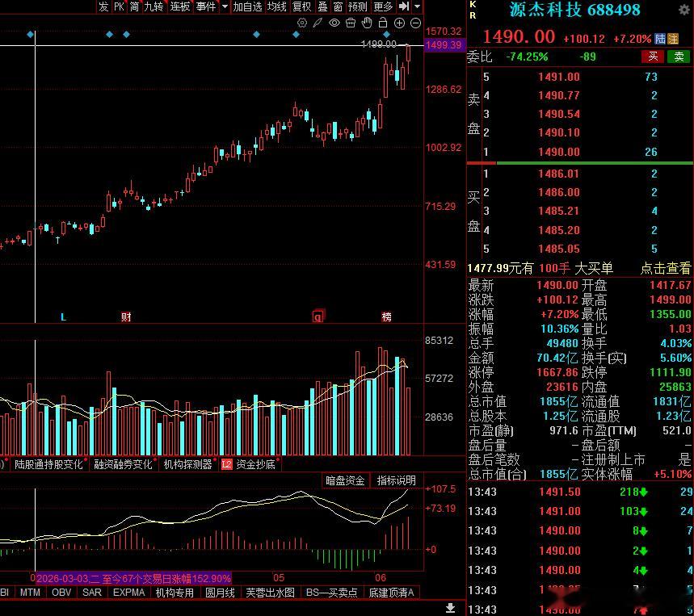Image resolution: width=694 pixels, height=616 pixels.
Task: Open the 事件 events menu
Action: click(206, 6)
